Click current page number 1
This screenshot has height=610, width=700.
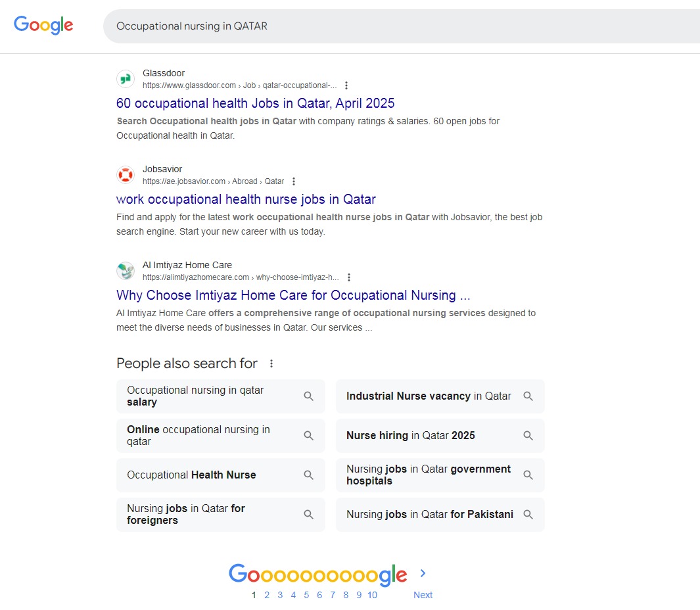pos(254,595)
